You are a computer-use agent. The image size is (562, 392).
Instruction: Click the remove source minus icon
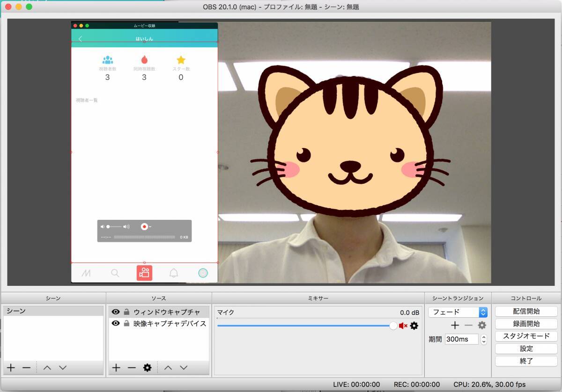(132, 368)
